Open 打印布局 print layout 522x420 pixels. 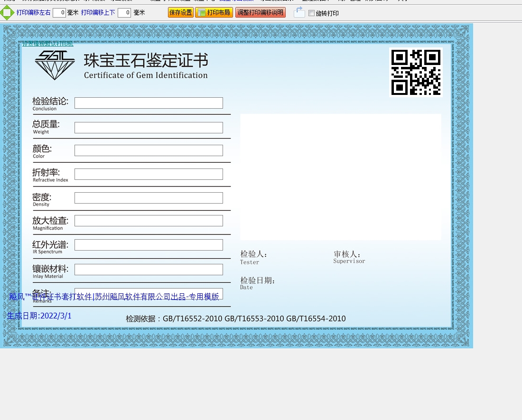click(x=214, y=13)
